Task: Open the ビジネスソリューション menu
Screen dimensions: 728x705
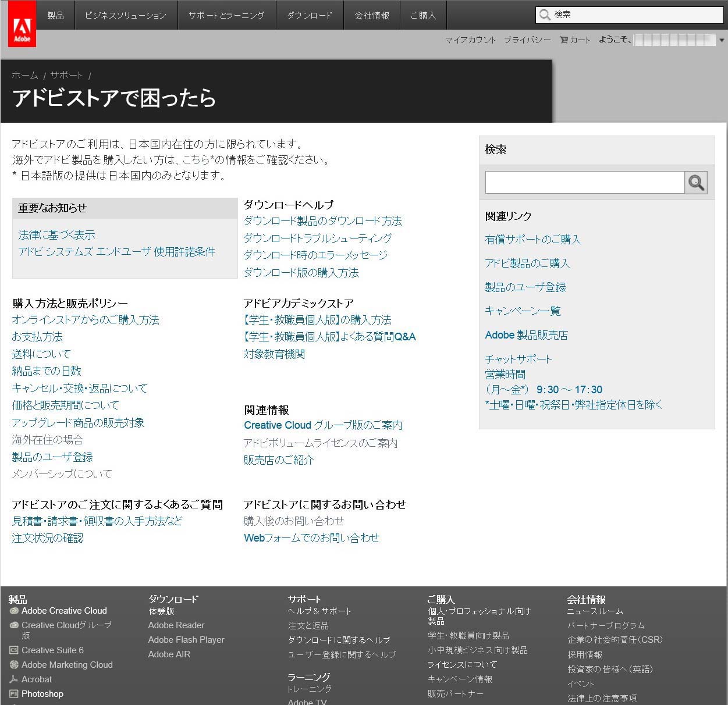Action: (126, 15)
